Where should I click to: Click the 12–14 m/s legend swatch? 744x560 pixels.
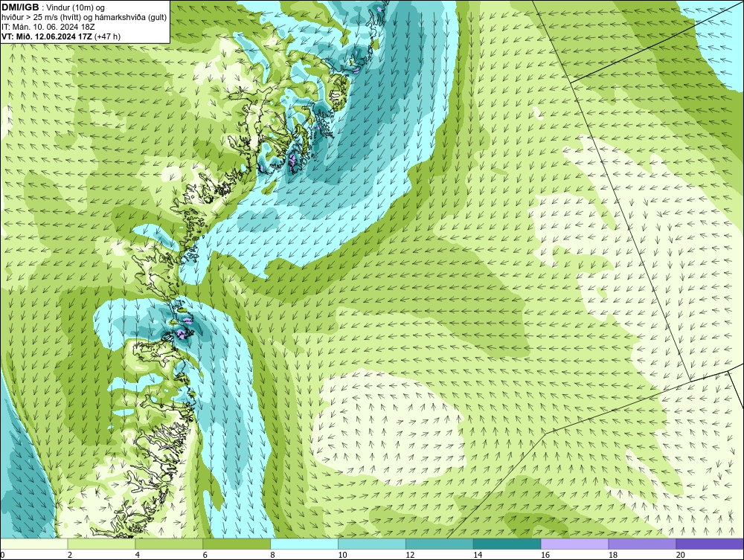coord(440,544)
